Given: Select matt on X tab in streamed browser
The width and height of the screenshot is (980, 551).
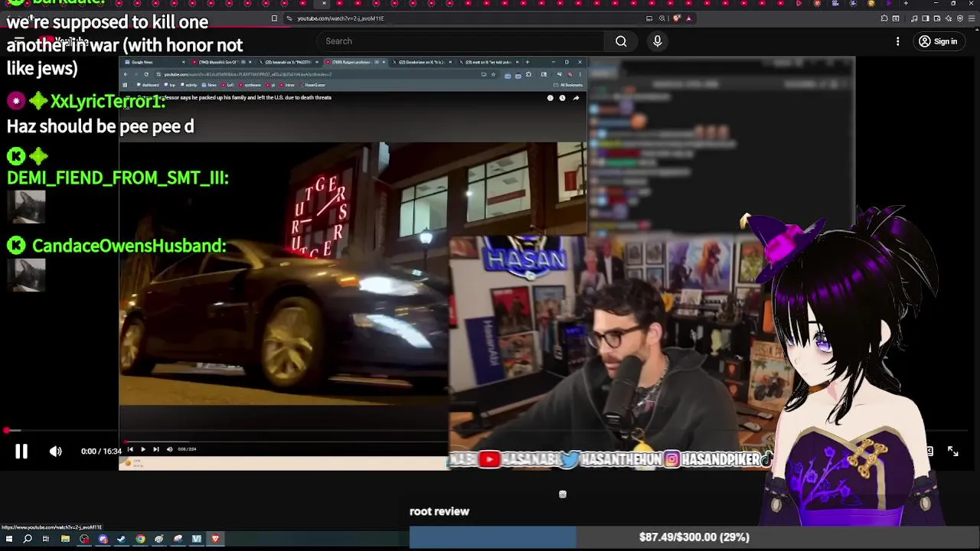Looking at the screenshot, I should coord(491,62).
